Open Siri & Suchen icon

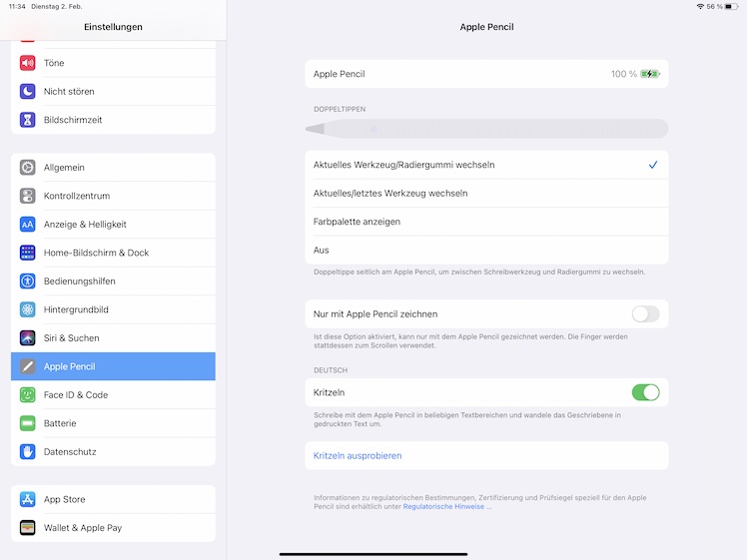[27, 338]
